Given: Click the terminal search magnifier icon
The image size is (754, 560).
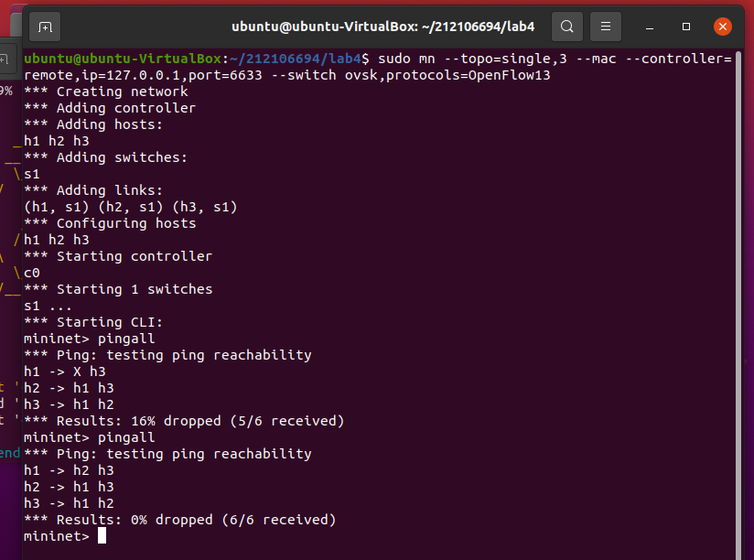Looking at the screenshot, I should [x=567, y=27].
